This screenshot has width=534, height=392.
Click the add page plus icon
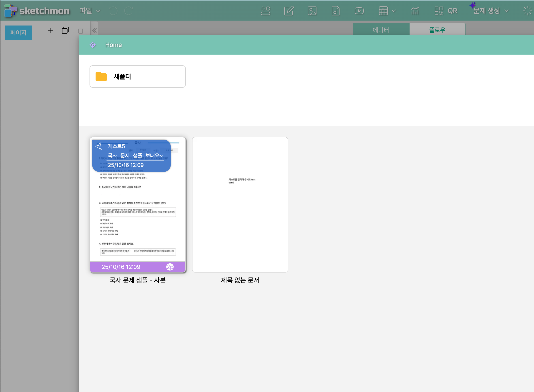coord(50,30)
